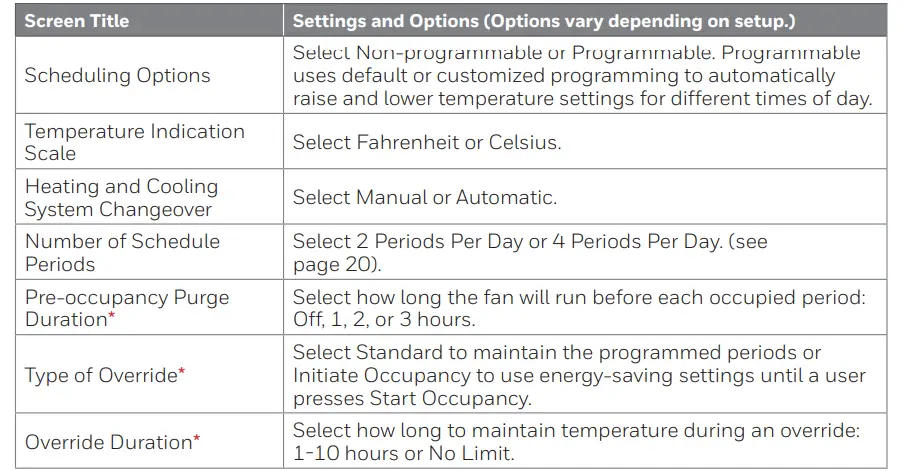Select the "Pre-occupancy Purge Duration" cell
Viewport: 905px width, 471px height.
(x=126, y=308)
